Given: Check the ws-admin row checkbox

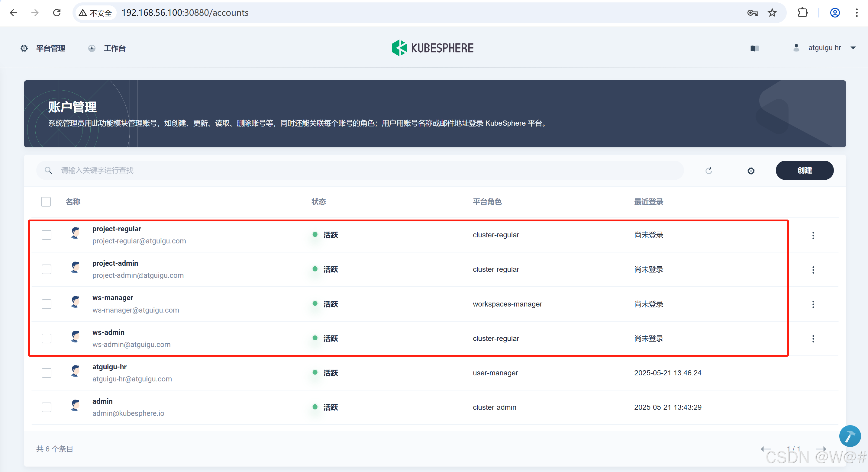Looking at the screenshot, I should (x=47, y=338).
